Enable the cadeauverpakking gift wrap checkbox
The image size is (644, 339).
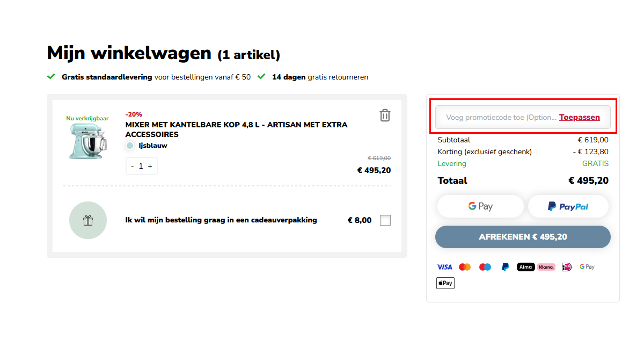pyautogui.click(x=385, y=220)
